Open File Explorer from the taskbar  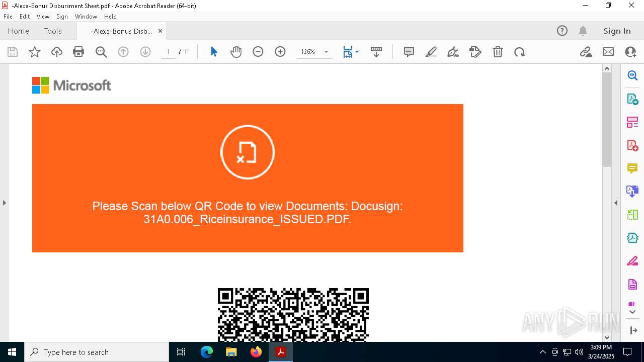point(231,352)
